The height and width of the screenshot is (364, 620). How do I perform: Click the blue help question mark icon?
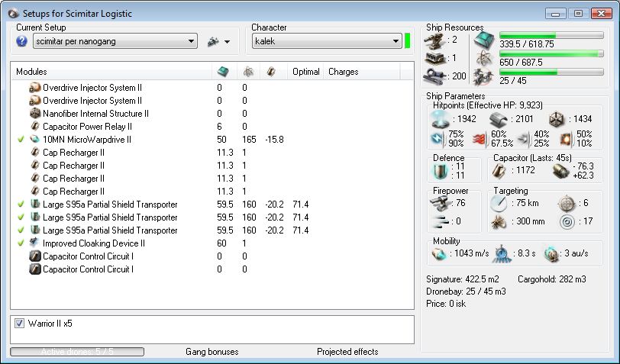tap(21, 41)
